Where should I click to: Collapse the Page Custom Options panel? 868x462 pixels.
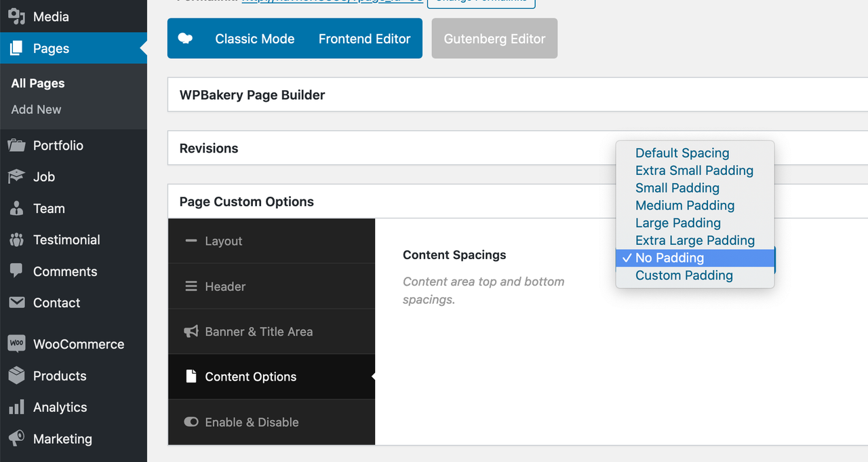tap(518, 201)
